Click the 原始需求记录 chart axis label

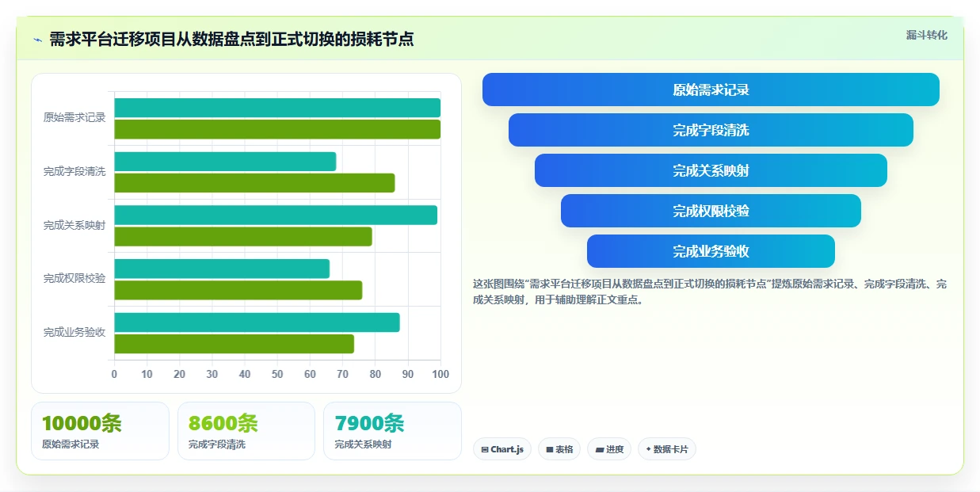tap(74, 117)
